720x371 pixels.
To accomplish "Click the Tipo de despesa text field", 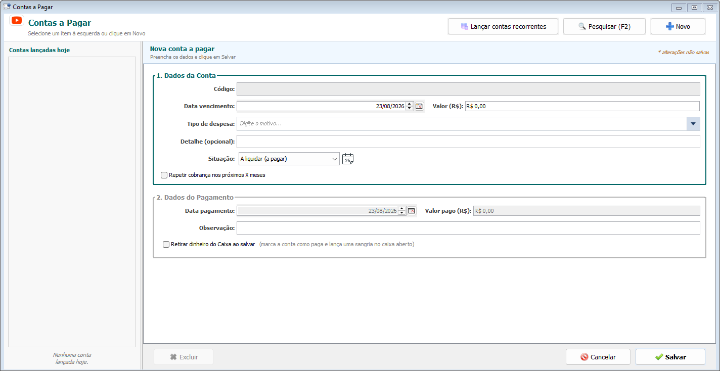I will [461, 124].
